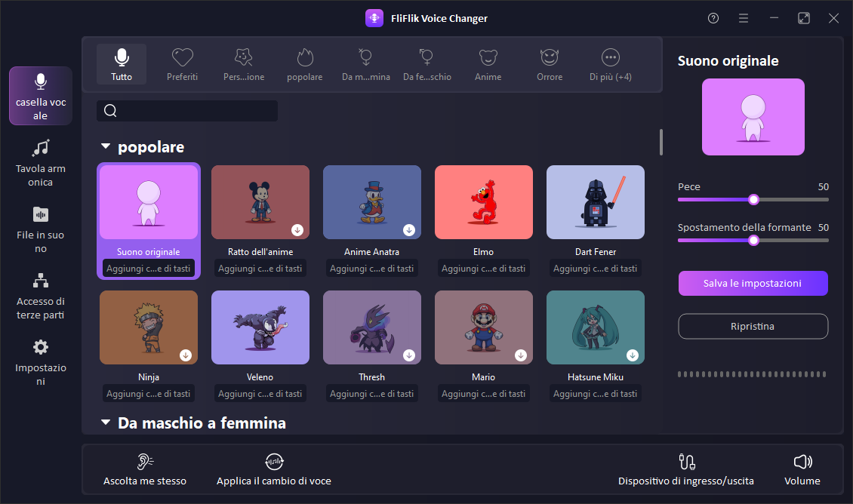
Task: Switch to the Da fe...schio tab
Action: tap(427, 64)
